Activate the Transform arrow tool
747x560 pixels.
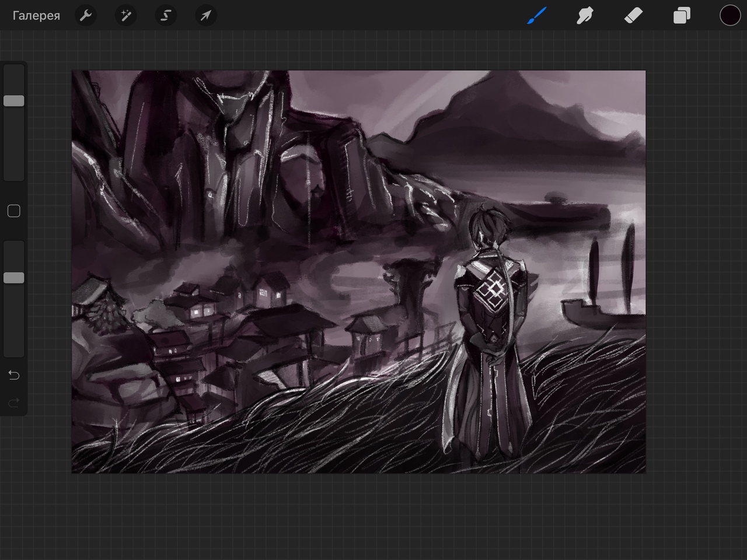click(205, 16)
